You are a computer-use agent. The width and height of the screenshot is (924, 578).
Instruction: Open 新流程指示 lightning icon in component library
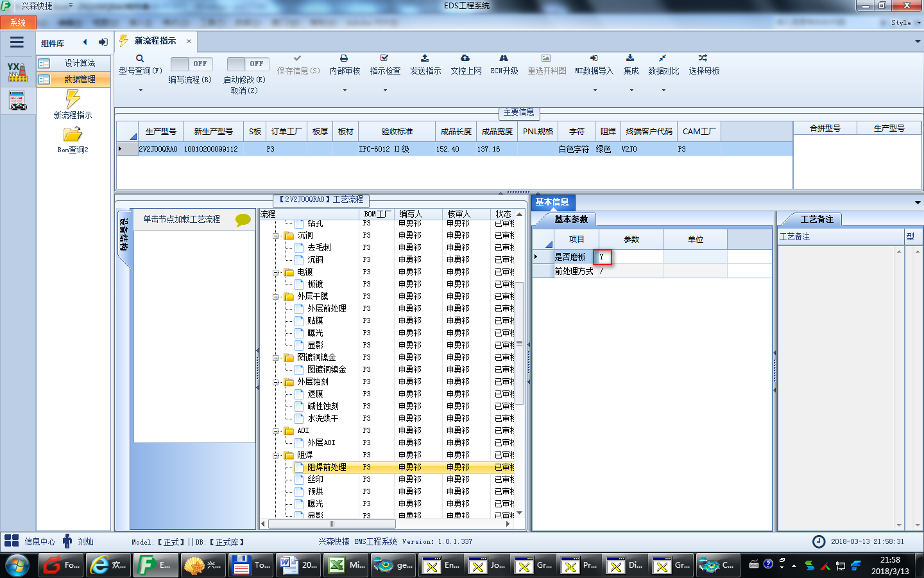tap(73, 99)
